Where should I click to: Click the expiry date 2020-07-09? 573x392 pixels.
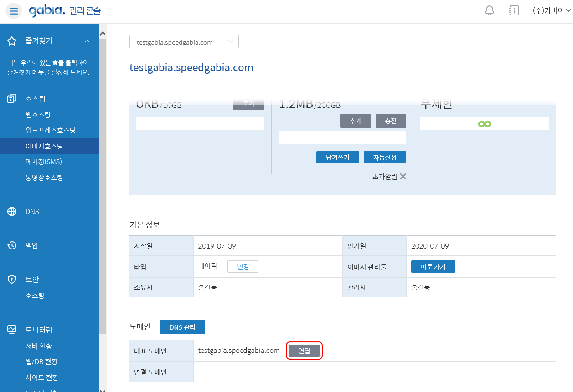430,246
